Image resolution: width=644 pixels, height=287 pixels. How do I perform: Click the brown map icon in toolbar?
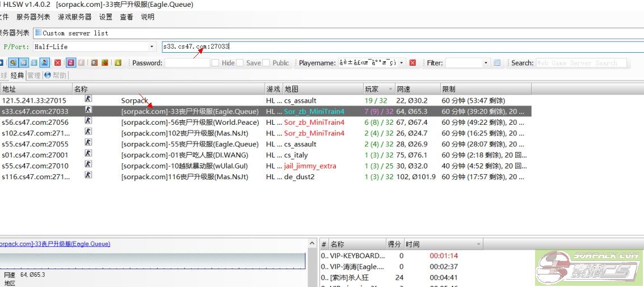point(105,63)
